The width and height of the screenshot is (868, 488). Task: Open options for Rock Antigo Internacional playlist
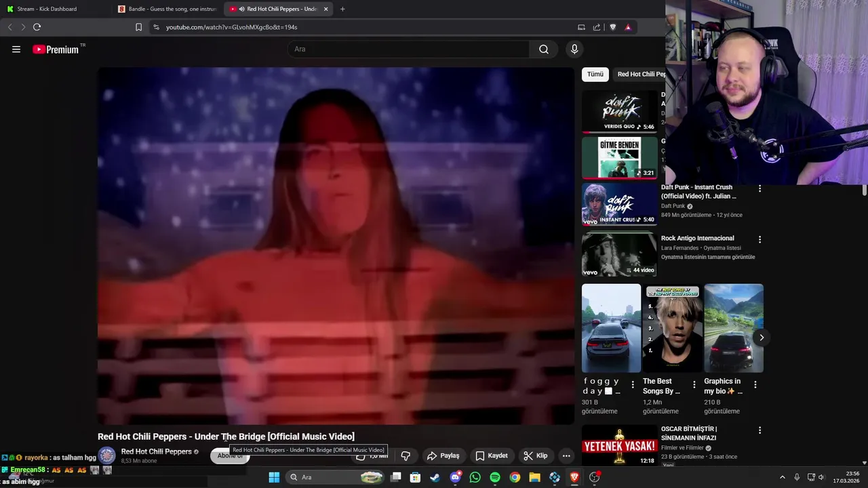[x=759, y=239]
